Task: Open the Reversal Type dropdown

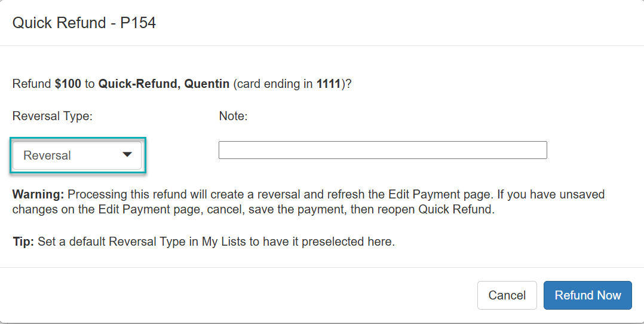Action: [77, 155]
